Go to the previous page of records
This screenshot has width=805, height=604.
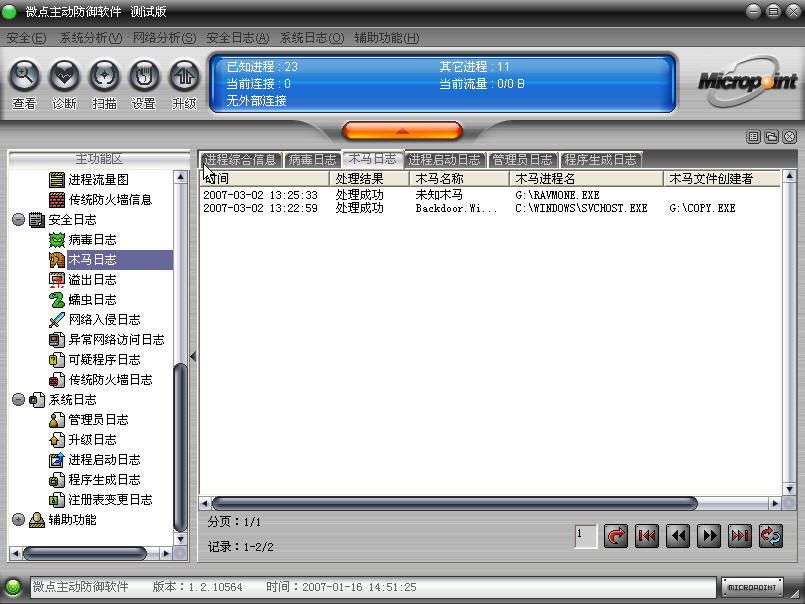678,536
